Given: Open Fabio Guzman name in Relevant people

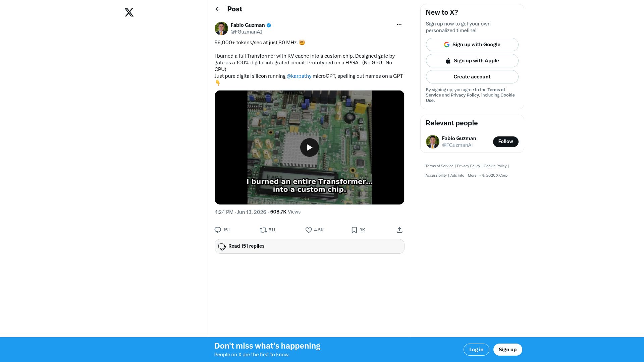Looking at the screenshot, I should click(459, 138).
